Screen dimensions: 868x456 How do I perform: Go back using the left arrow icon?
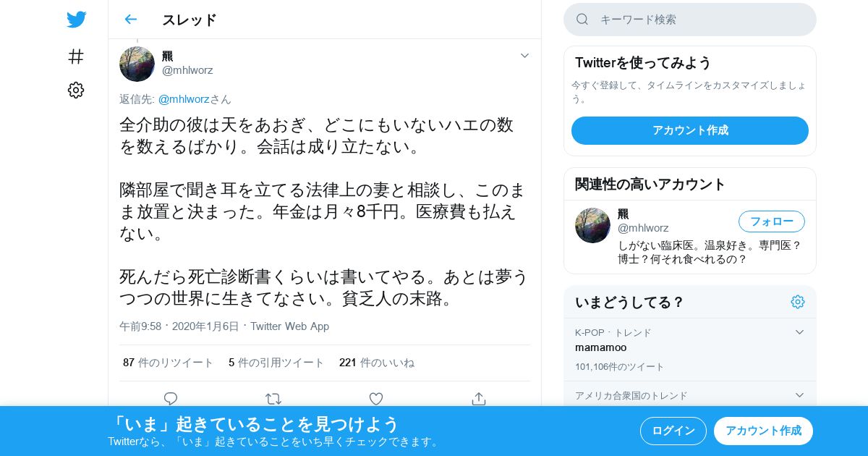click(x=130, y=20)
